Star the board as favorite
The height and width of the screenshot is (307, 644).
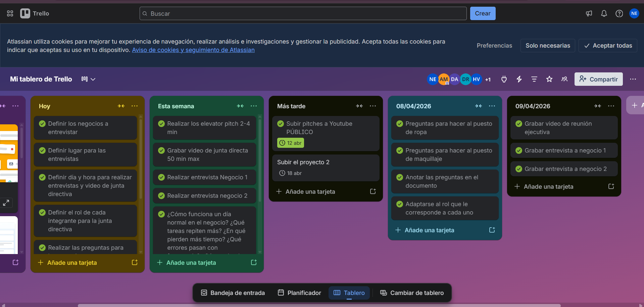click(549, 79)
